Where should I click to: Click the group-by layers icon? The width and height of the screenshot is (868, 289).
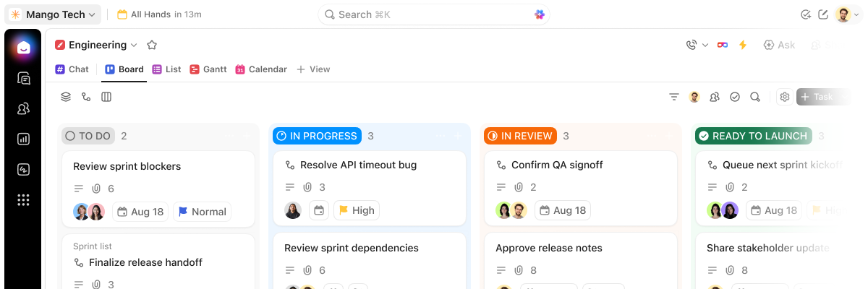tap(66, 97)
